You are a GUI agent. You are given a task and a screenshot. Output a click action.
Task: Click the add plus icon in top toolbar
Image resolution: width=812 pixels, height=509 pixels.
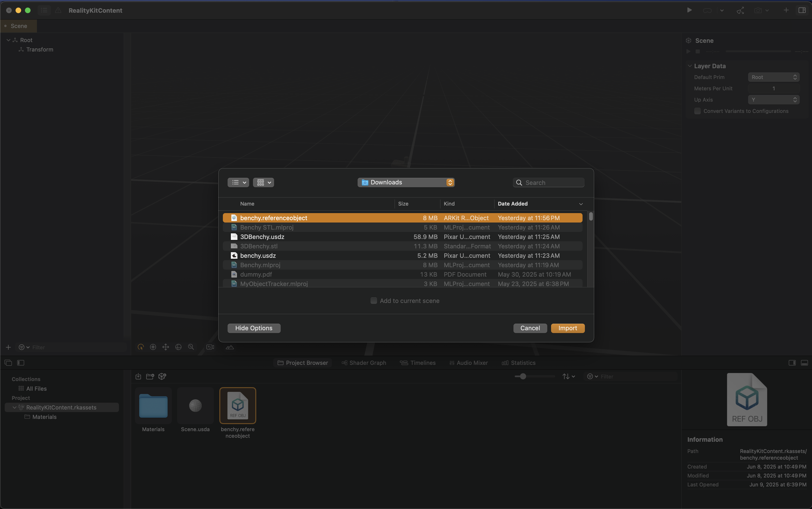(786, 10)
